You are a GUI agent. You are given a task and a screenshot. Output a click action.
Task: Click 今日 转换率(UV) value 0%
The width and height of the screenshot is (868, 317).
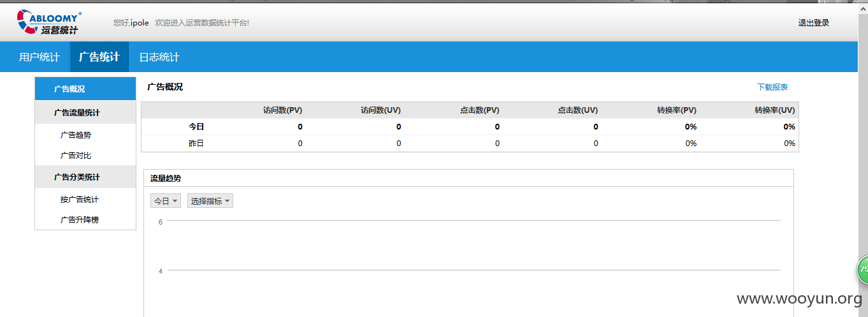tap(790, 127)
